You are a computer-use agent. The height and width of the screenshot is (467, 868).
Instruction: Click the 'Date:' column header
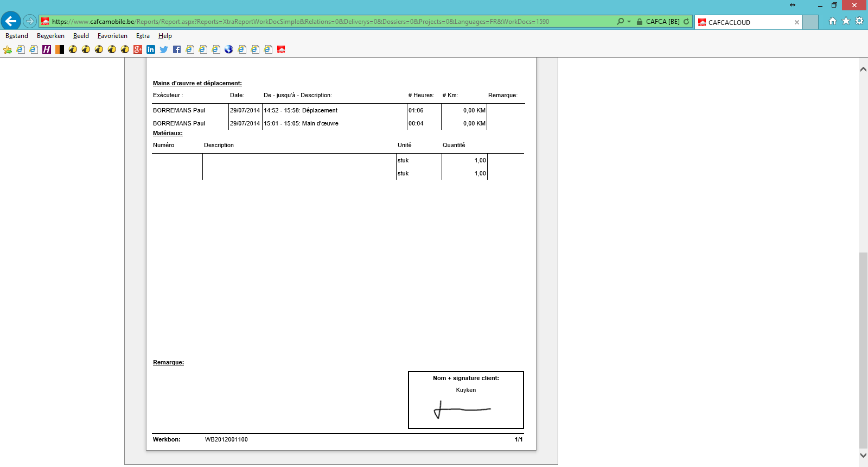237,95
